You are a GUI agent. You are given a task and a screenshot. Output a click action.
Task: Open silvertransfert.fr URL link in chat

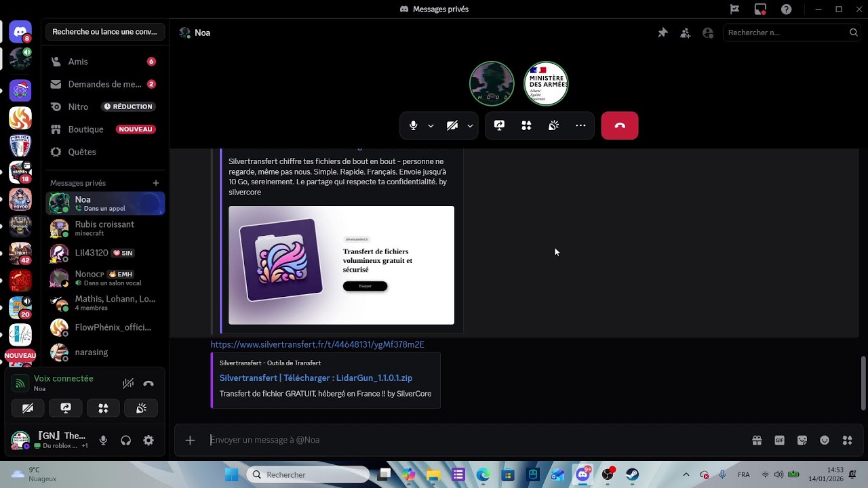tap(317, 344)
